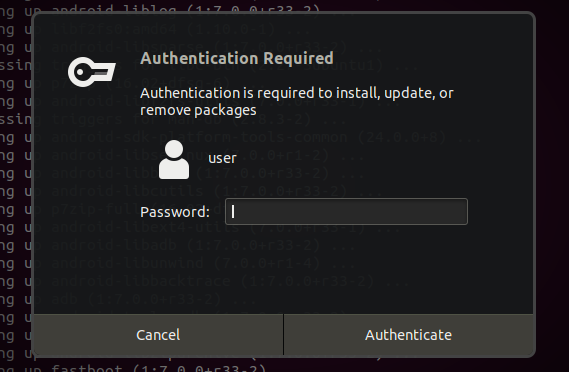Screen dimensions: 569x372
Task: Click the user avatar icon
Action: tap(174, 159)
